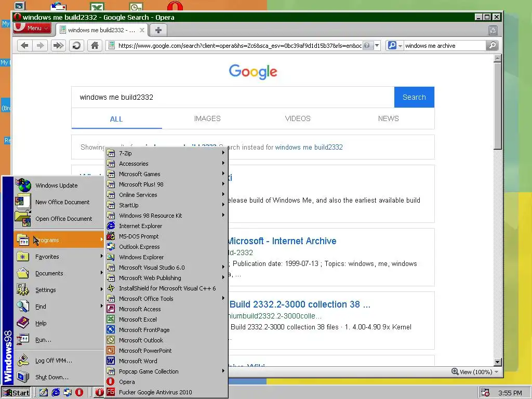
Task: Expand the Microsoft Office Tools submenu
Action: (x=166, y=299)
